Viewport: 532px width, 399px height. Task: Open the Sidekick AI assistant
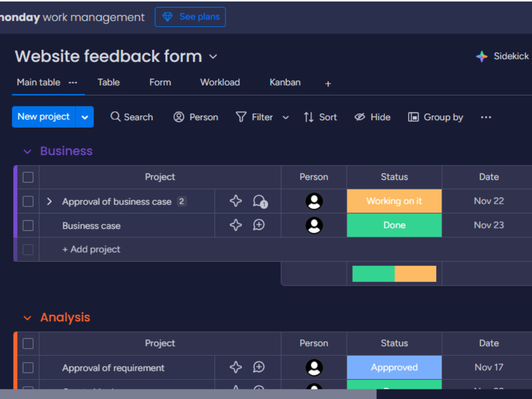coord(503,56)
